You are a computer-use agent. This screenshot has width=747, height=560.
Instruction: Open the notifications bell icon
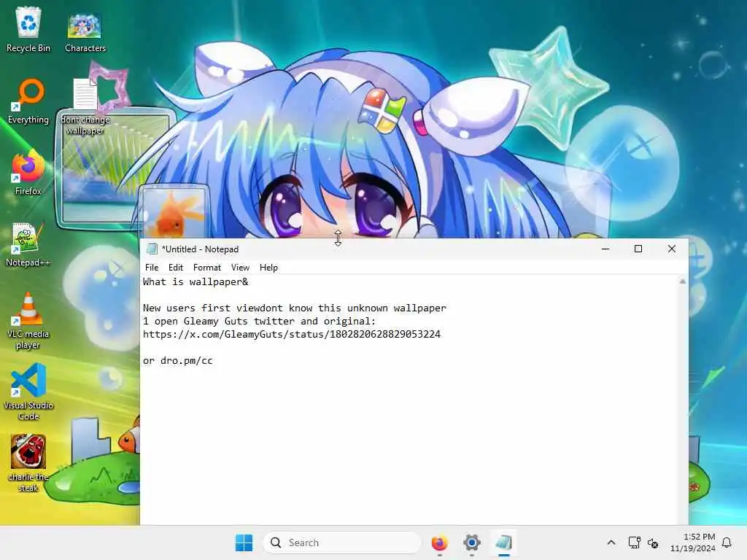pyautogui.click(x=727, y=542)
